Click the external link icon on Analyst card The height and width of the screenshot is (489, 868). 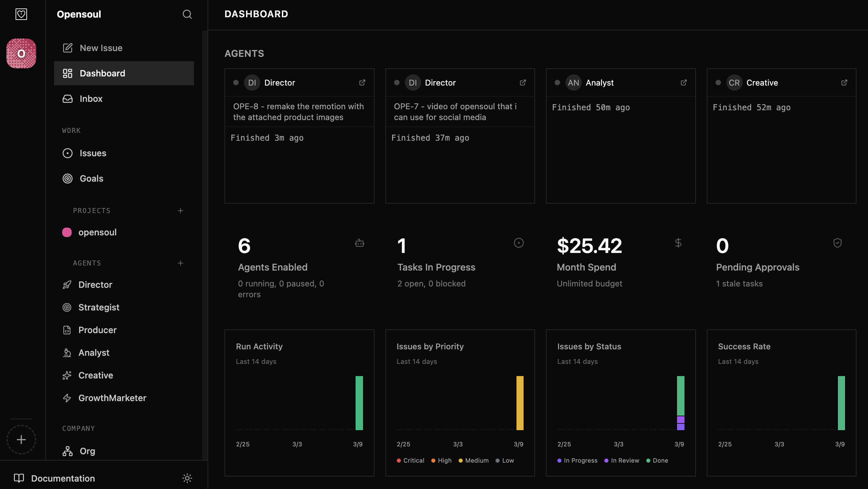point(683,82)
